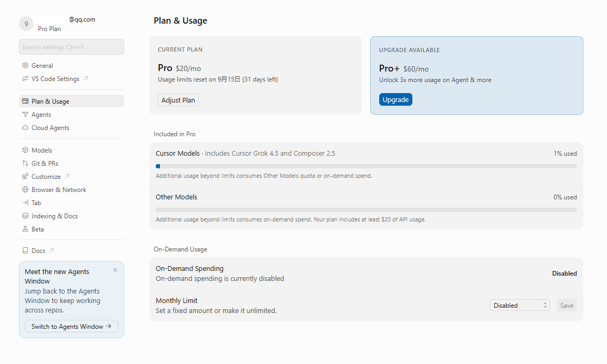Open the Docs link in the sidebar
The image size is (607, 364).
click(x=72, y=250)
